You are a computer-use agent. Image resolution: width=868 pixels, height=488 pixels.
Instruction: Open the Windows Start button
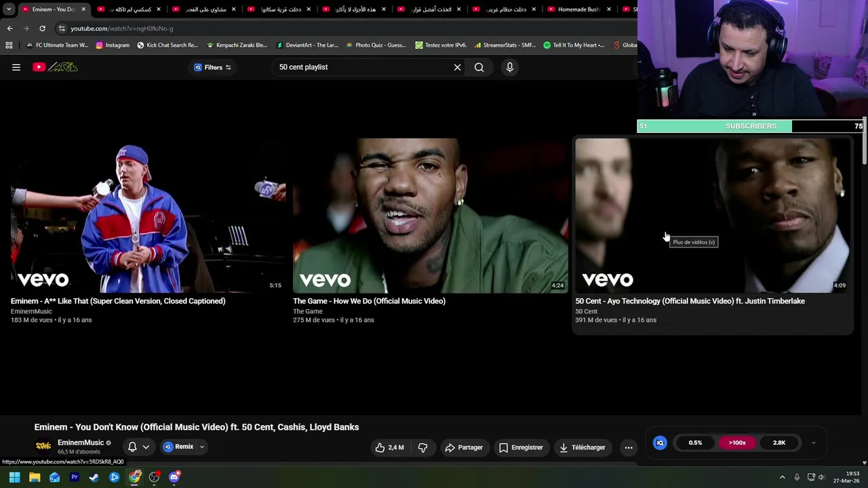click(x=14, y=477)
